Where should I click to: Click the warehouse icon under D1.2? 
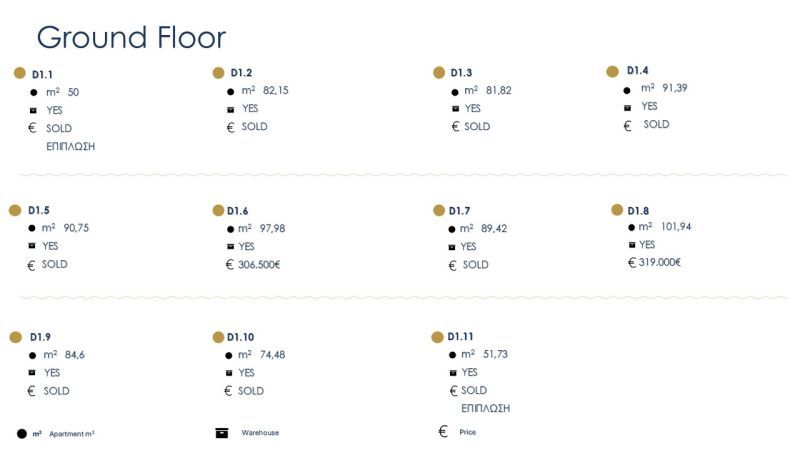point(231,109)
